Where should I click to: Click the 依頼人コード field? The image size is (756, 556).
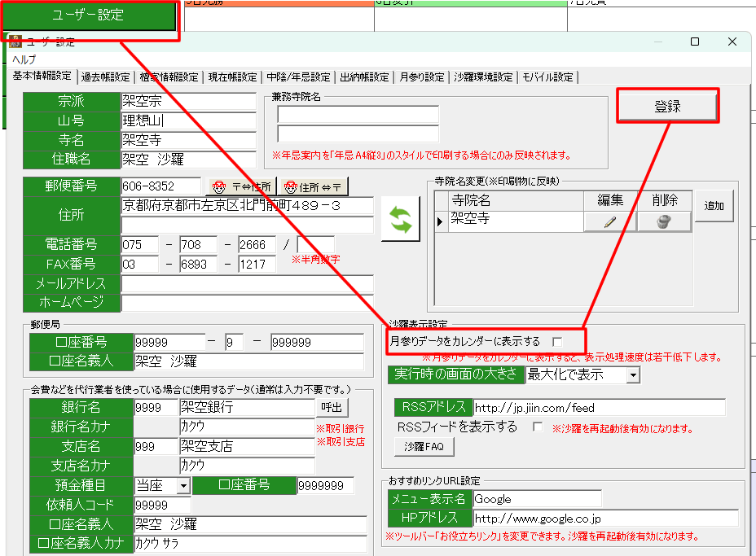162,505
